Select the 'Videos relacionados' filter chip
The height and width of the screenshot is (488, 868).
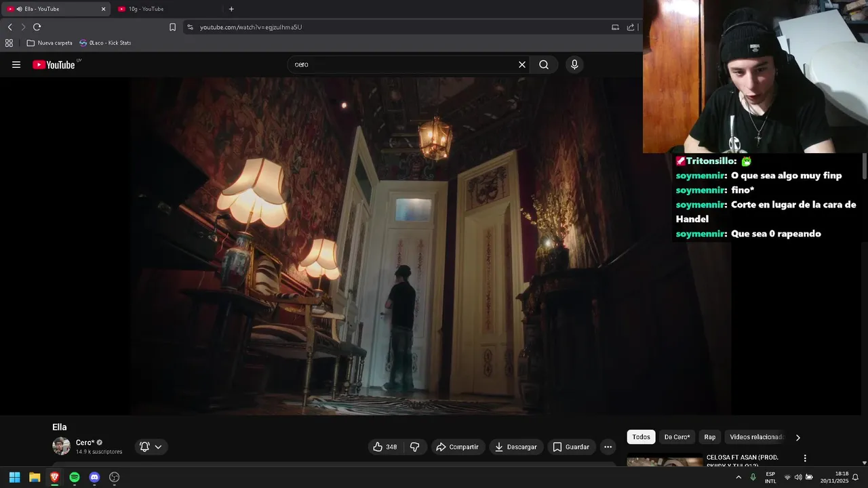coord(756,437)
